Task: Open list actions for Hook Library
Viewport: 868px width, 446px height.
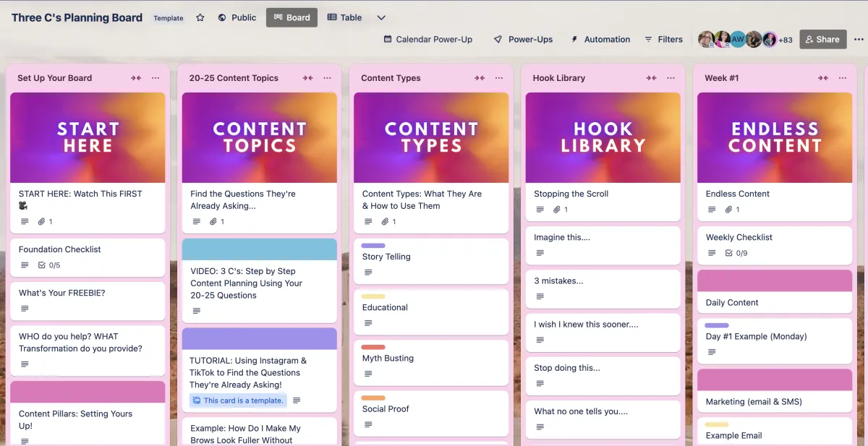Action: (671, 78)
